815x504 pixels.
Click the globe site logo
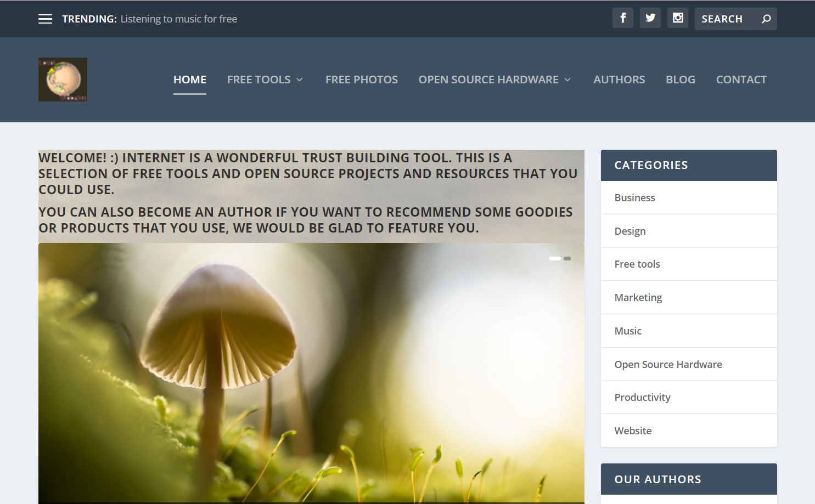pyautogui.click(x=63, y=80)
